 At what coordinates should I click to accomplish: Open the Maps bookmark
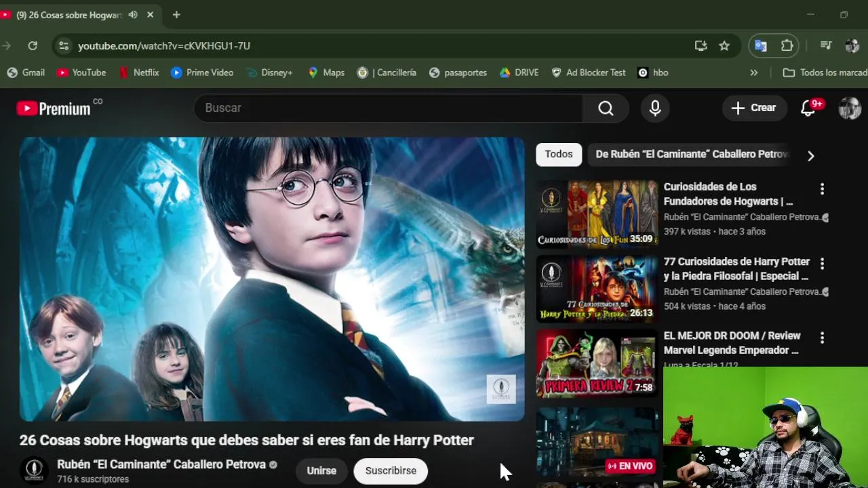[x=326, y=73]
